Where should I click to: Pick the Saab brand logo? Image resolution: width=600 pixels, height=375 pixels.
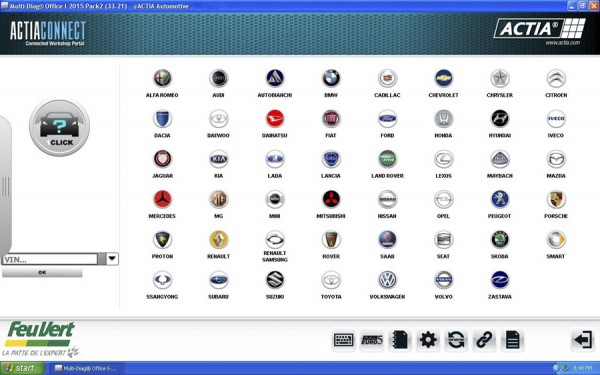pyautogui.click(x=387, y=240)
